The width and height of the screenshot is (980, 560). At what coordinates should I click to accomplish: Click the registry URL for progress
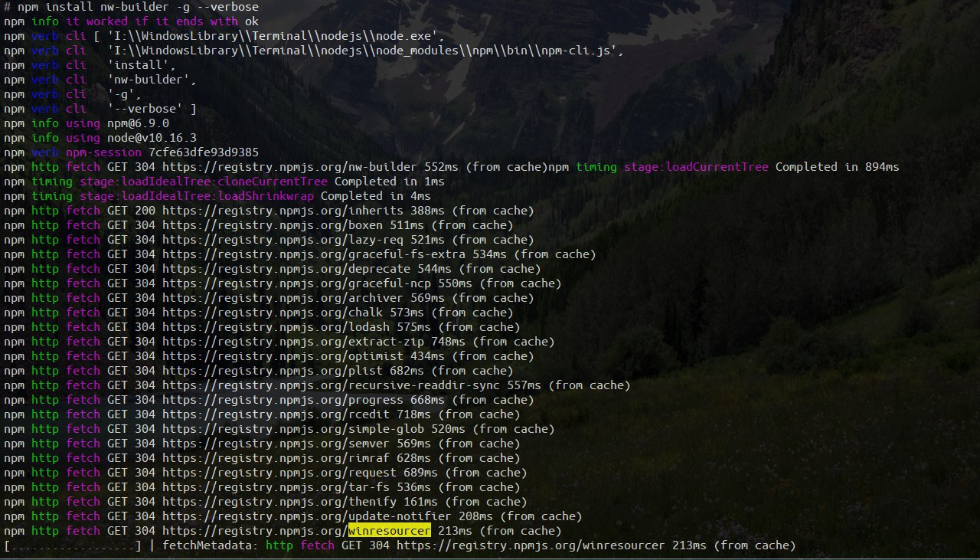283,400
